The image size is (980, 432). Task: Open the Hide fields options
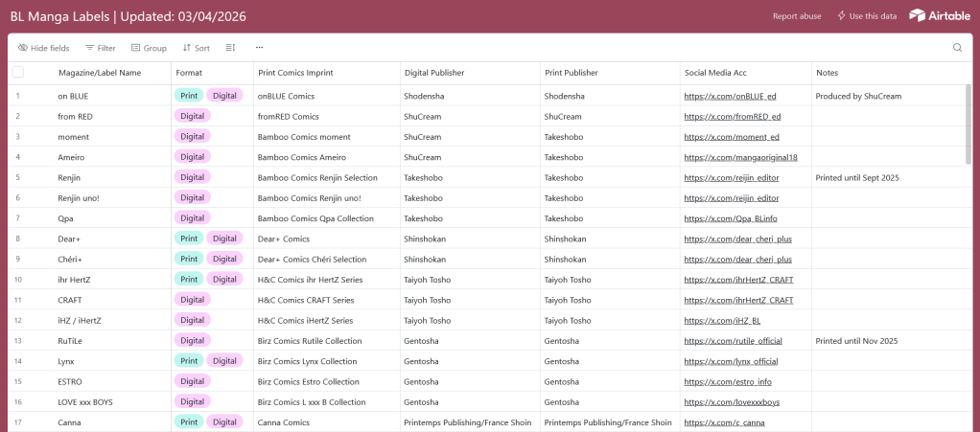(x=43, y=48)
